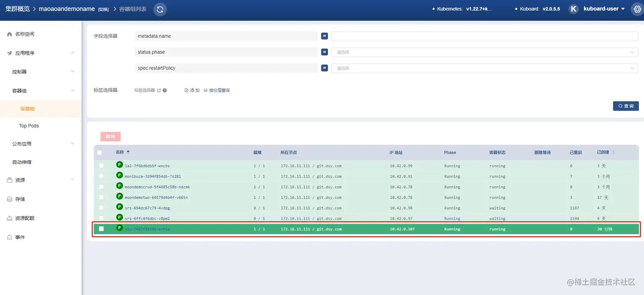Click the metadata.name value input field

(x=485, y=36)
